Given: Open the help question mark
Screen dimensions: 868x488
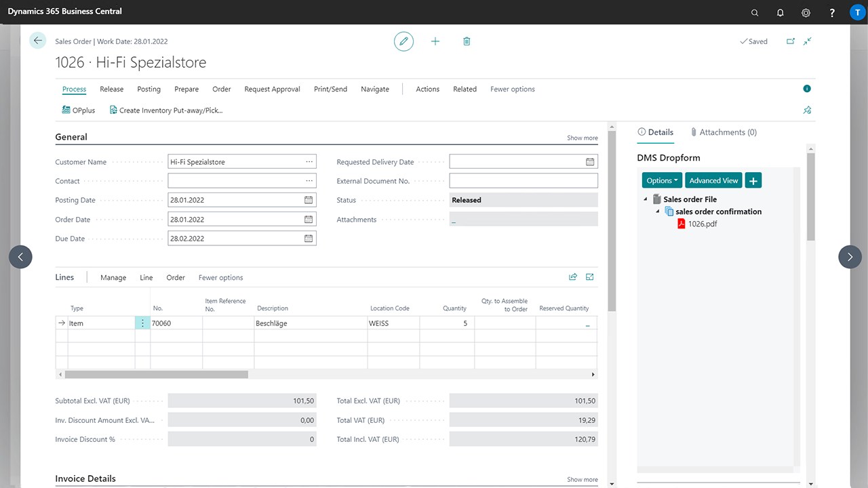Looking at the screenshot, I should click(832, 12).
